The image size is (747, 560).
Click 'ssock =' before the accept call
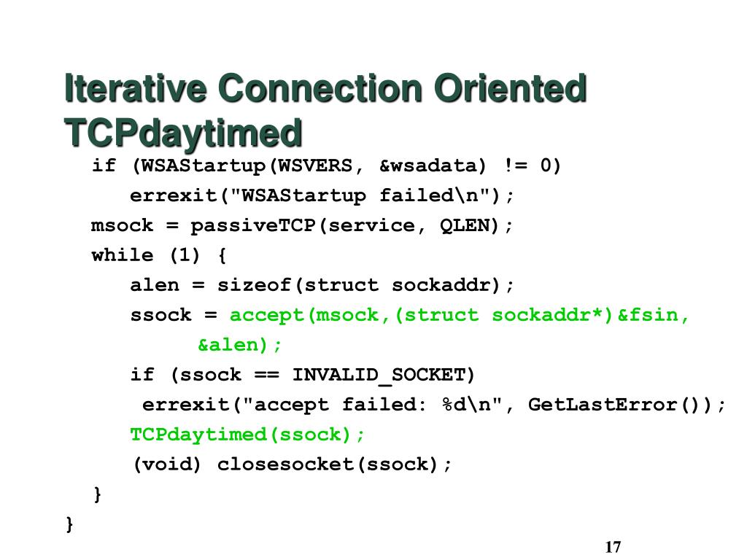point(174,315)
